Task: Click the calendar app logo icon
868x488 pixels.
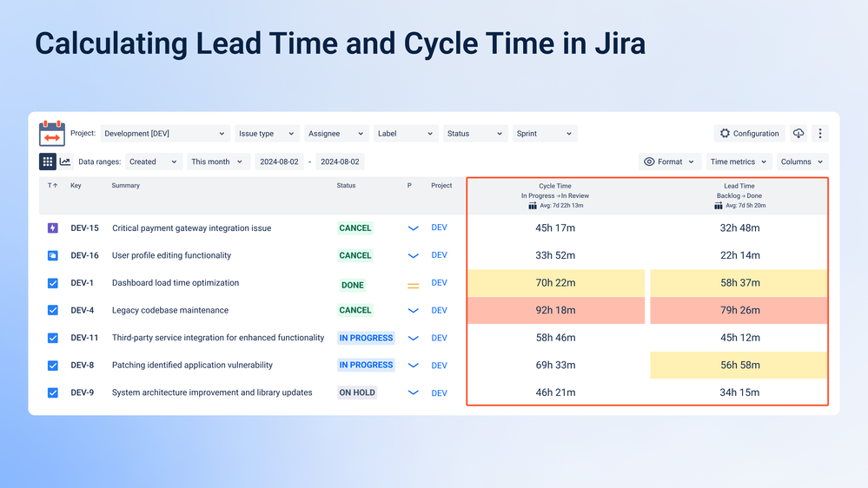Action: point(52,134)
